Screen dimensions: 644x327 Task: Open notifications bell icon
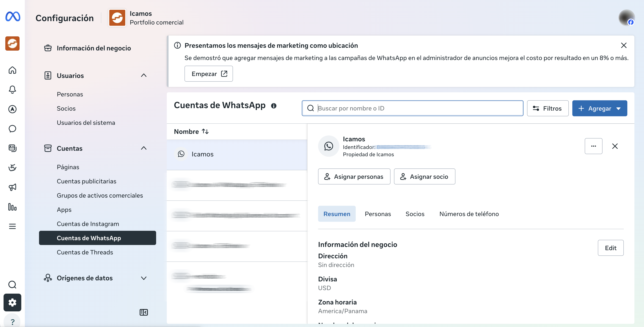tap(12, 89)
